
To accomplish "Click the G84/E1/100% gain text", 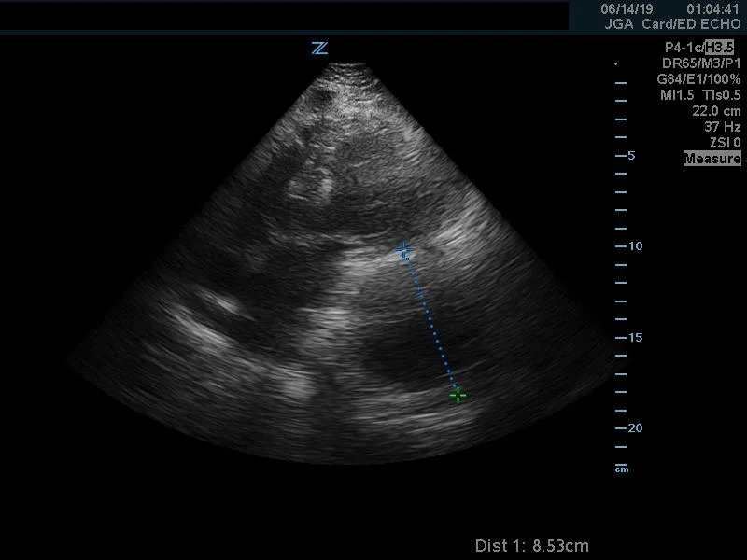I will pyautogui.click(x=698, y=79).
